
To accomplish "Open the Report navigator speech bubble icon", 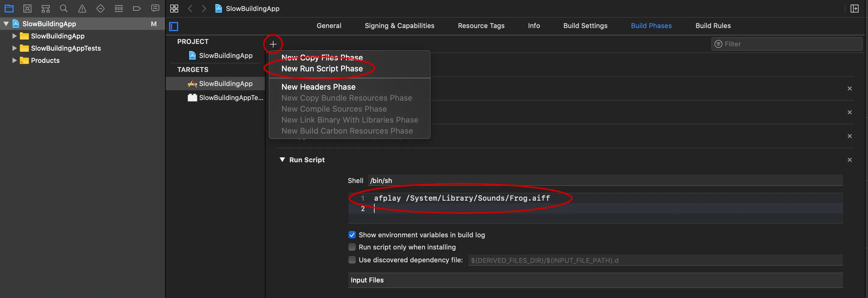I will coord(155,9).
